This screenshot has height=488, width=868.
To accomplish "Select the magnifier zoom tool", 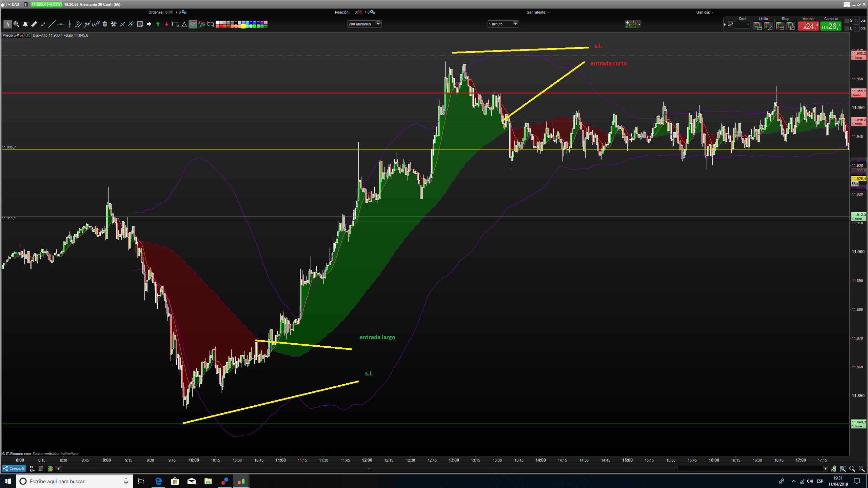I will pos(16,24).
